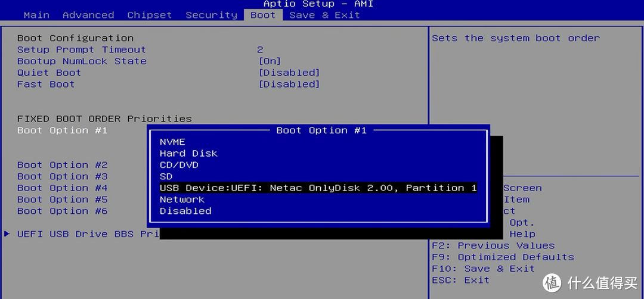Click the ESC: Exit hint
The width and height of the screenshot is (644, 299).
click(460, 280)
